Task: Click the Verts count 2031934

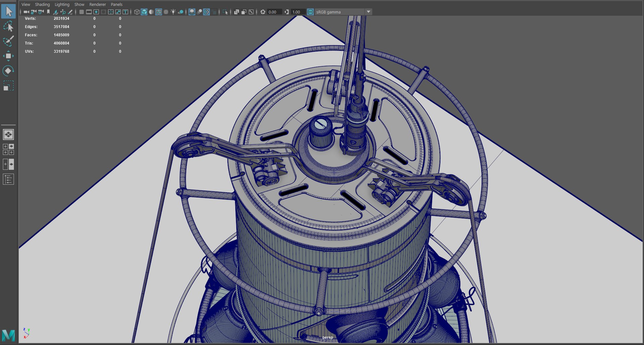Action: (61, 18)
